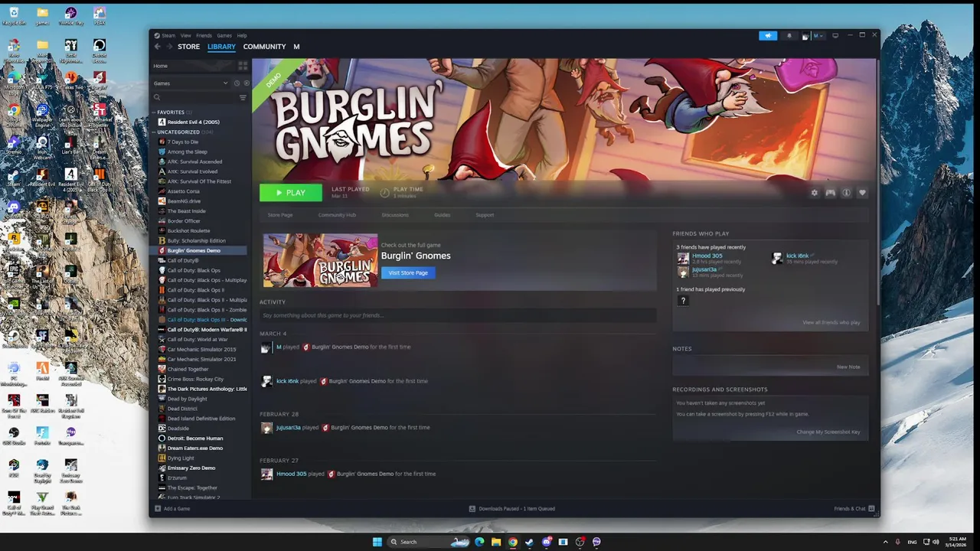
Task: Click the downloads status icon in footer
Action: (x=472, y=508)
